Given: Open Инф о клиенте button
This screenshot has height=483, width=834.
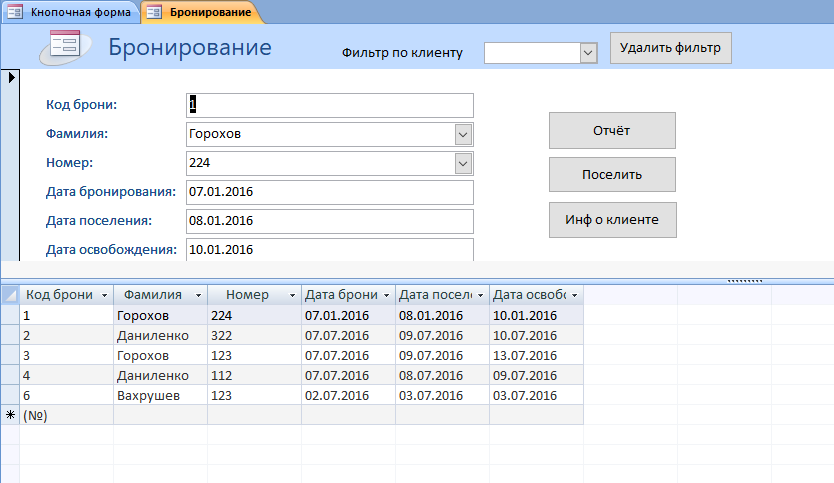Looking at the screenshot, I should click(x=613, y=220).
